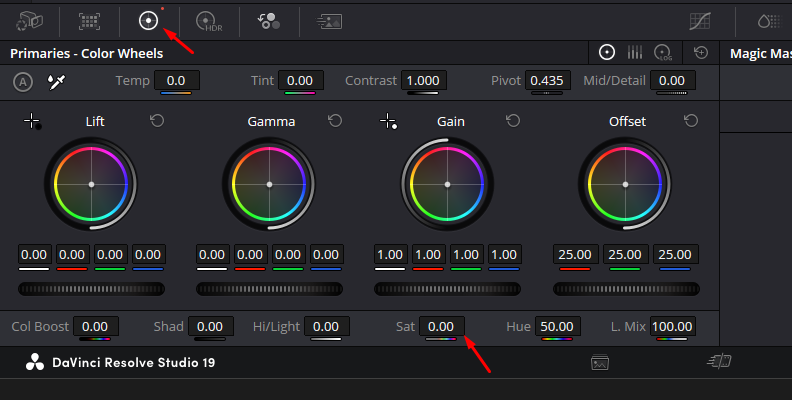
Task: Open the HDR color wheels palette
Action: (209, 22)
